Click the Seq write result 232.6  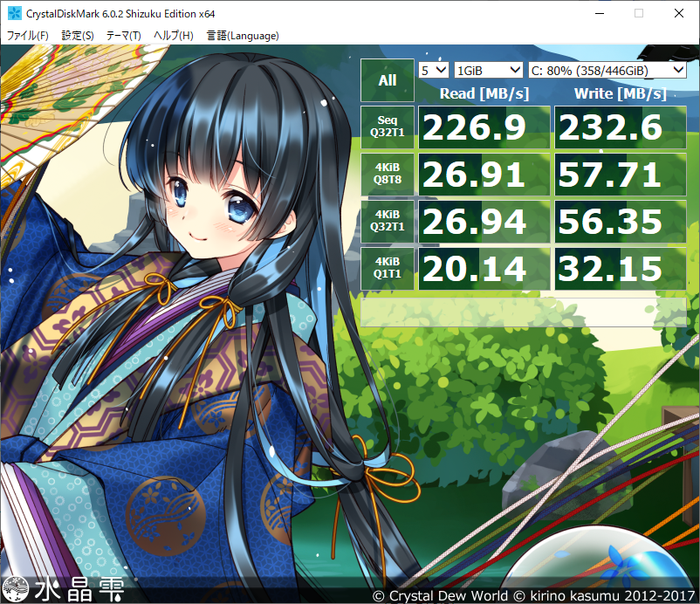coord(620,127)
